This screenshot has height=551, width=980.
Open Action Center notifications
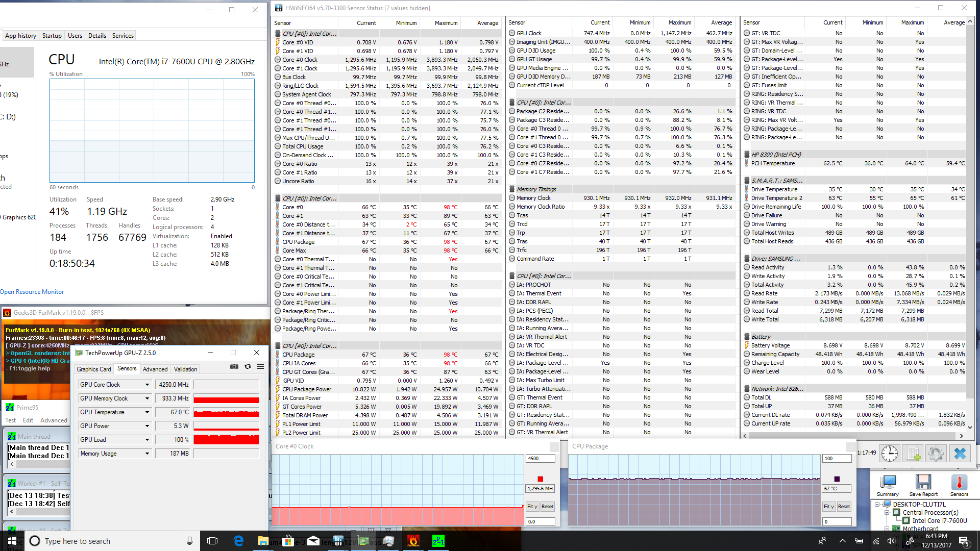pyautogui.click(x=964, y=541)
